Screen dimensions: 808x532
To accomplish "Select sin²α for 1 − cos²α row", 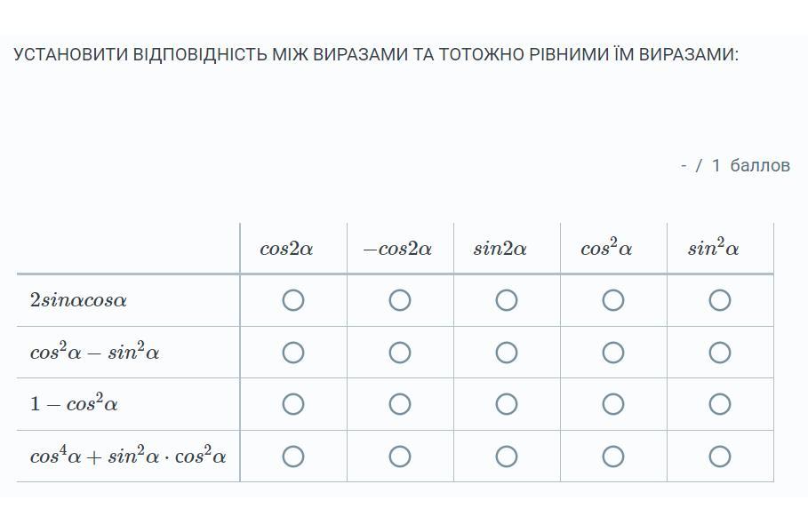I will 720,404.
